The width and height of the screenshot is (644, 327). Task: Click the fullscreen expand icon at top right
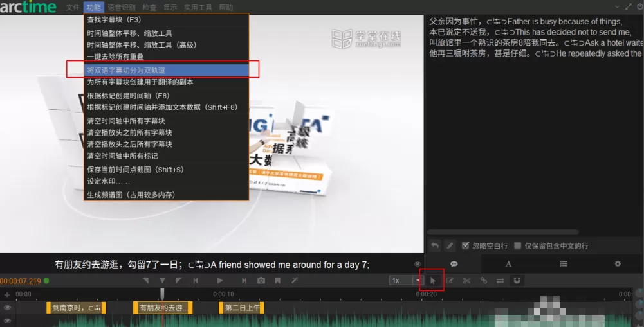pyautogui.click(x=629, y=6)
